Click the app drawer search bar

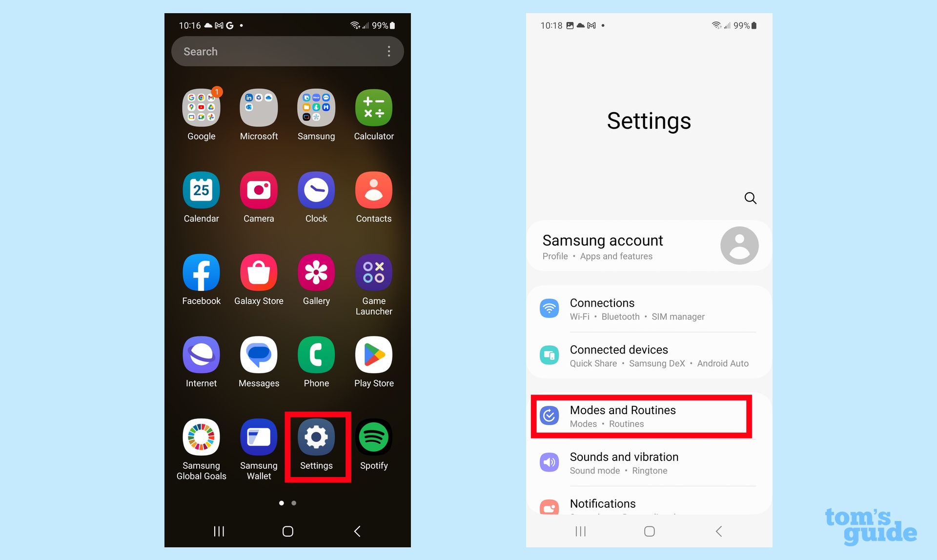pos(280,51)
